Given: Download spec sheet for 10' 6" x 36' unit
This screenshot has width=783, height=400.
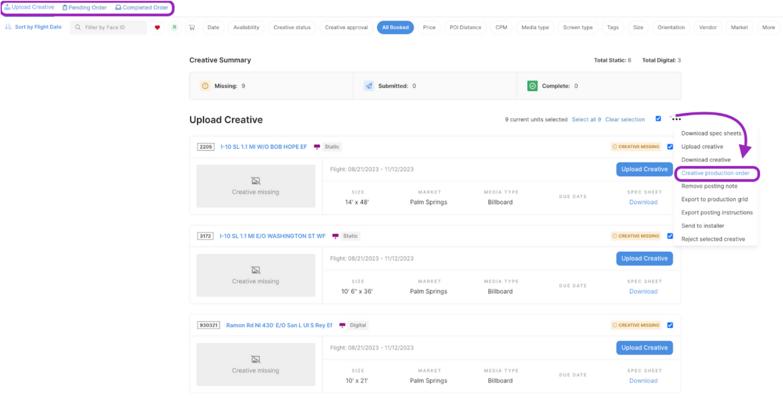Looking at the screenshot, I should [x=643, y=292].
